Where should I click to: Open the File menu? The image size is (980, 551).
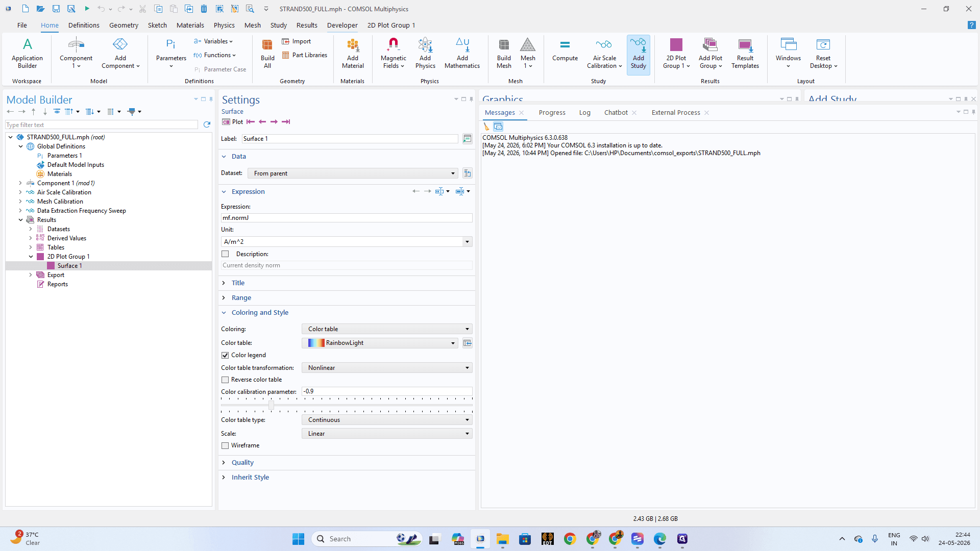click(22, 26)
